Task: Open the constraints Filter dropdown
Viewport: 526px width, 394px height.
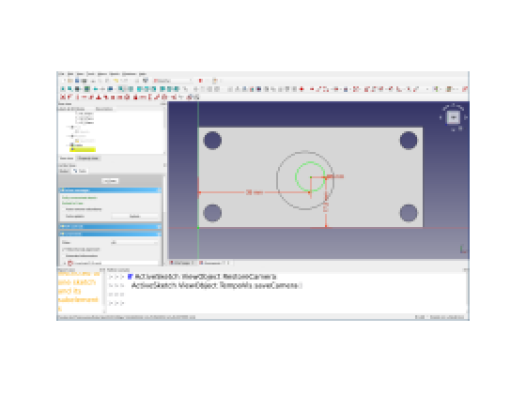Action: [134, 242]
